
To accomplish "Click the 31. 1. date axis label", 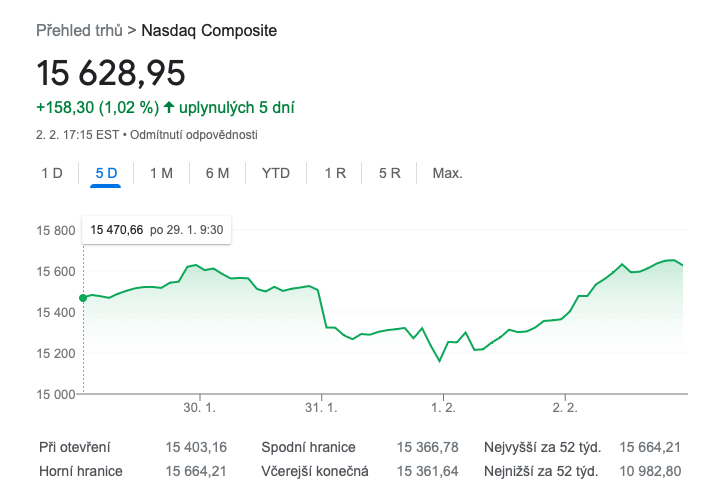I will click(x=321, y=407).
